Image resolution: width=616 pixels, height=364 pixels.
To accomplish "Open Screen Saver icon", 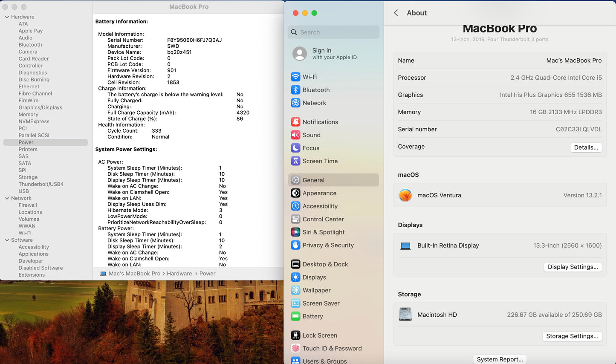I will (295, 303).
